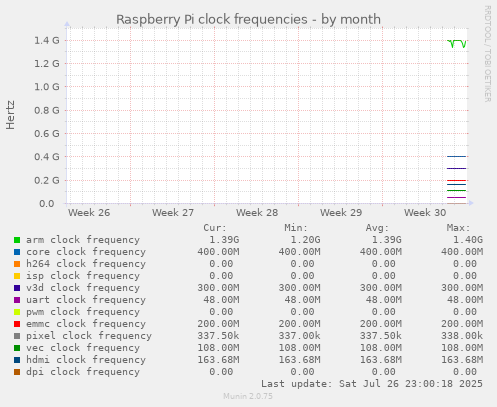Select the 'pwm clock frequency' legend label
This screenshot has width=497, height=407.
[x=83, y=312]
